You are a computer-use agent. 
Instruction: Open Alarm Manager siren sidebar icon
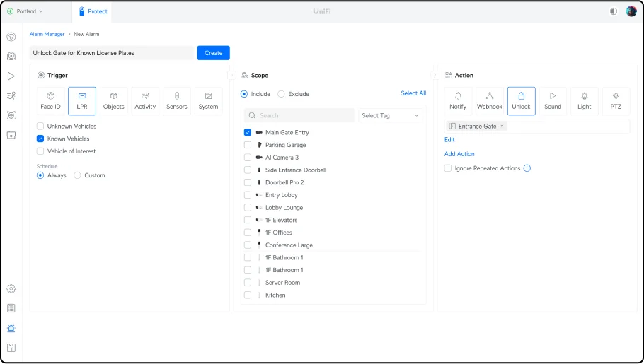pyautogui.click(x=11, y=328)
